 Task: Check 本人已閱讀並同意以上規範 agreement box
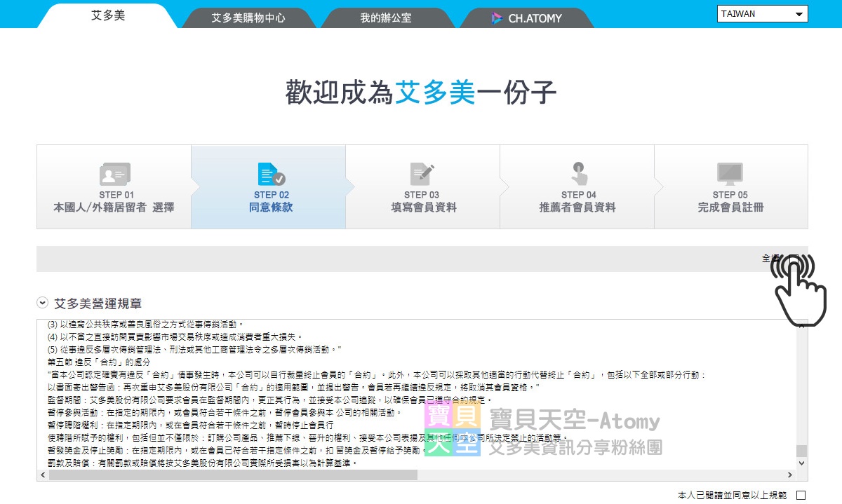click(x=801, y=496)
